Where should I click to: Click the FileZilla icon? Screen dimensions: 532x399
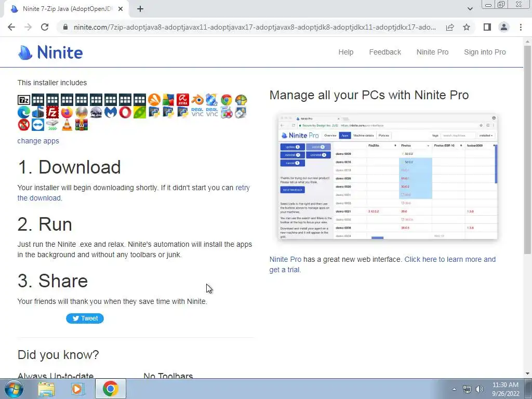pyautogui.click(x=52, y=112)
